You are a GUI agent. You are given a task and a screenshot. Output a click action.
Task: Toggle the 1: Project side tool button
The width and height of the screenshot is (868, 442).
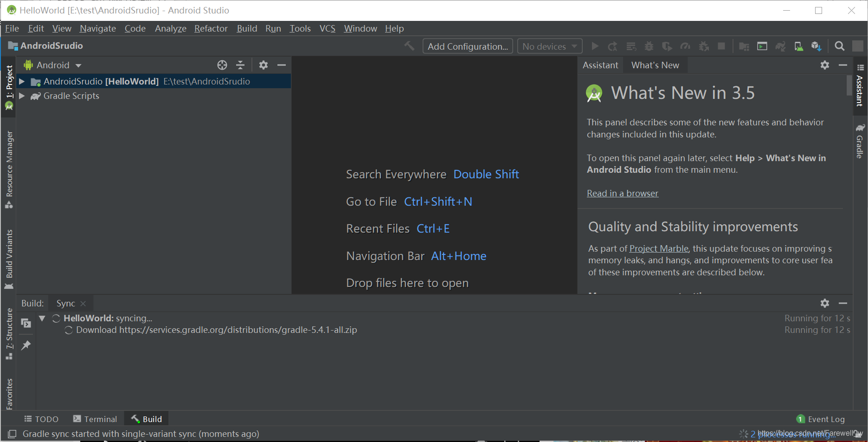tap(9, 87)
